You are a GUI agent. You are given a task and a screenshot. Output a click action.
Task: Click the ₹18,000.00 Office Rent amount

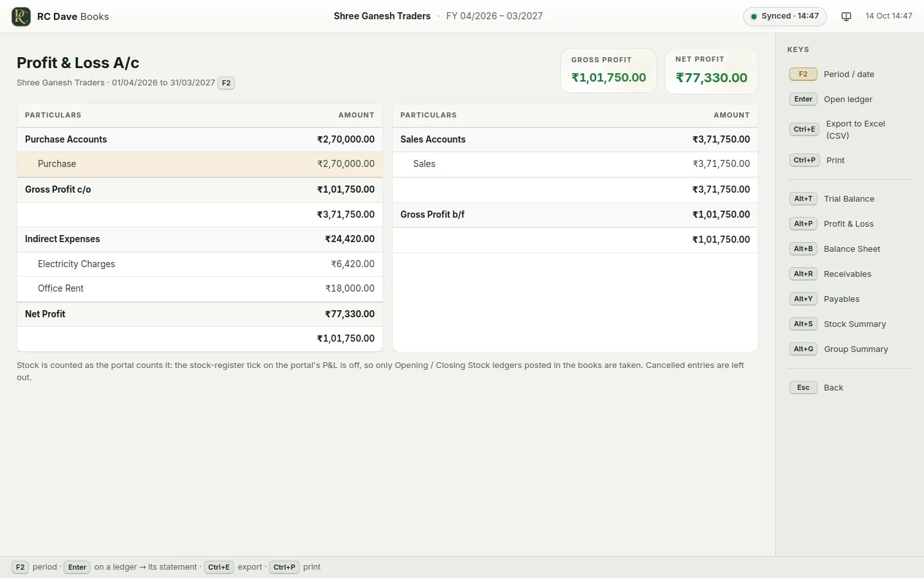pyautogui.click(x=350, y=288)
